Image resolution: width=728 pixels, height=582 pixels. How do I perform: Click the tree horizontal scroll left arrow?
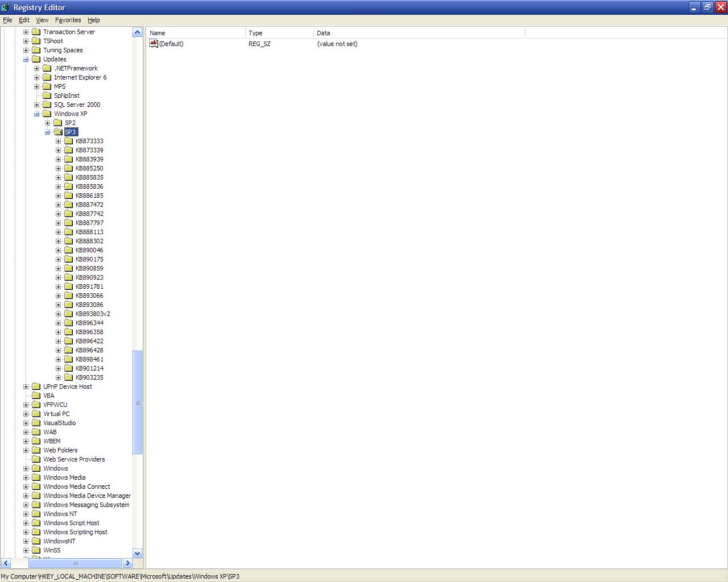point(6,563)
